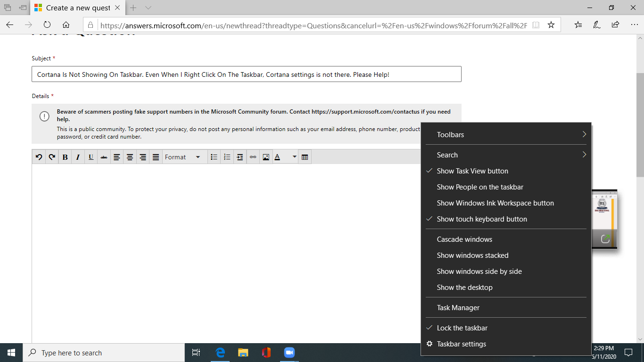Enable Show Windows Ink Workspace button
This screenshot has height=362, width=644.
[x=506, y=203]
